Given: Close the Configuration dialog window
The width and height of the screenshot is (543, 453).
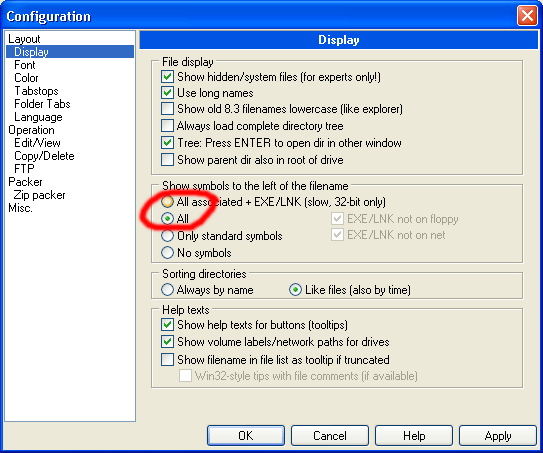Looking at the screenshot, I should (527, 16).
